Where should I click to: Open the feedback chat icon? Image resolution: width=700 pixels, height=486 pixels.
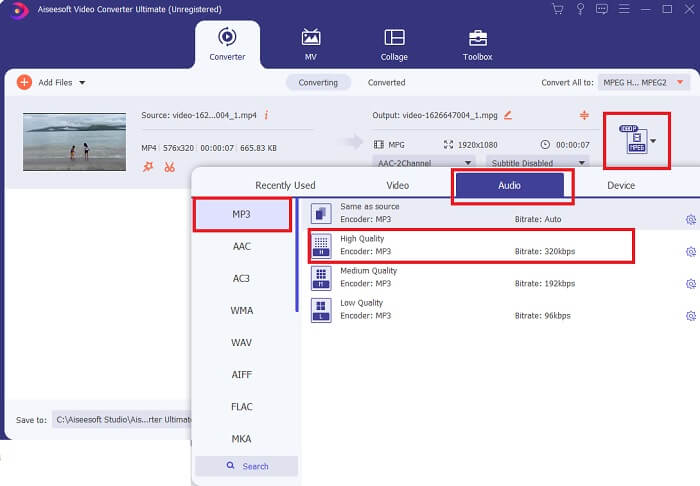pos(602,9)
